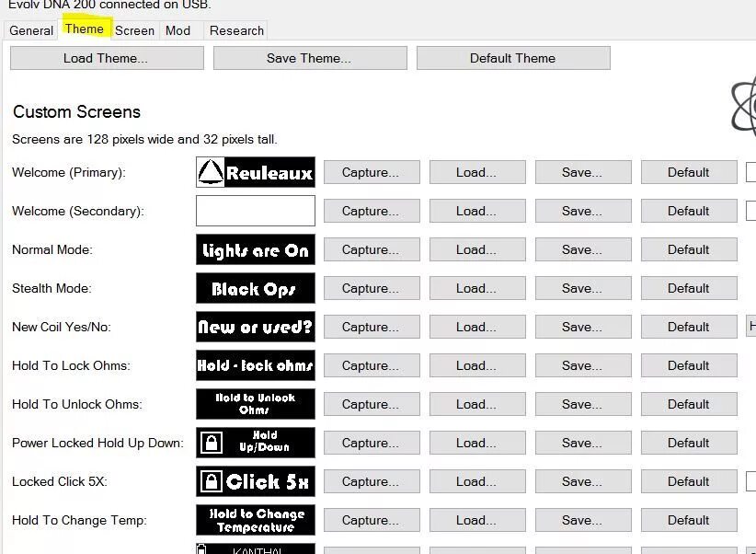The width and height of the screenshot is (756, 554).
Task: Switch to the General tab
Action: coord(31,30)
